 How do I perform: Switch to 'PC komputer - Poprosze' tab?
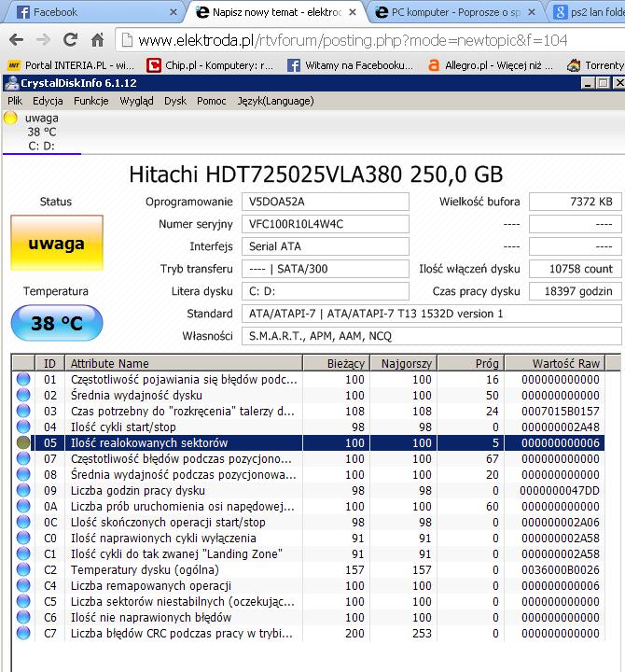pos(455,12)
